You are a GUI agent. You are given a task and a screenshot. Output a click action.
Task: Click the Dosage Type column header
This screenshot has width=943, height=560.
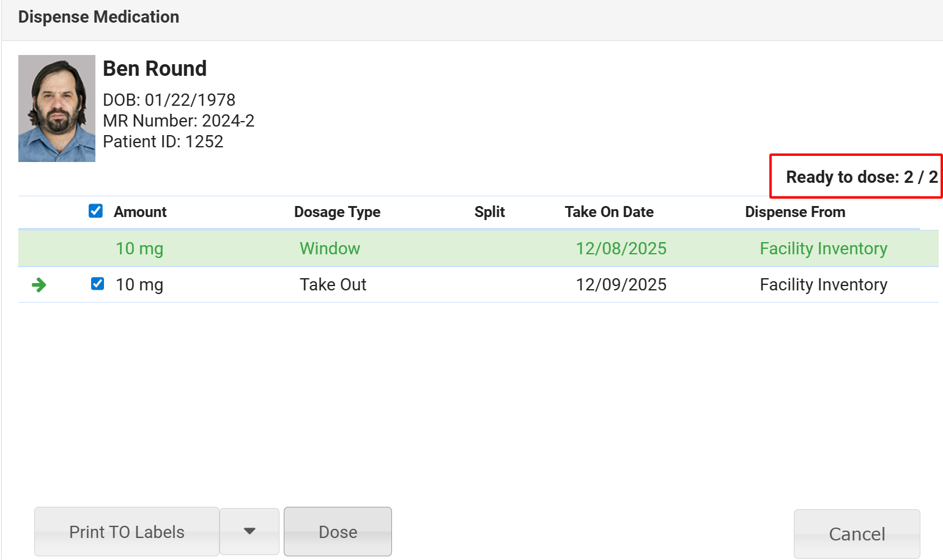point(337,212)
